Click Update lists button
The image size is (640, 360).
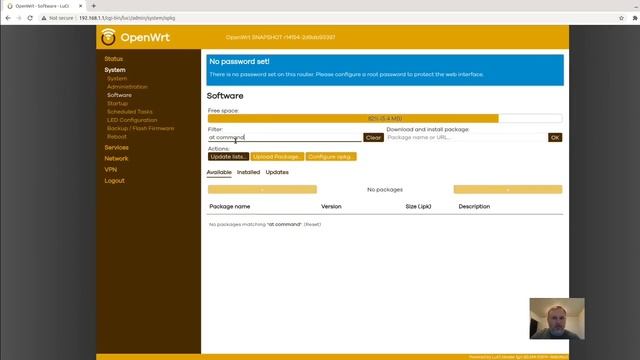pyautogui.click(x=228, y=157)
